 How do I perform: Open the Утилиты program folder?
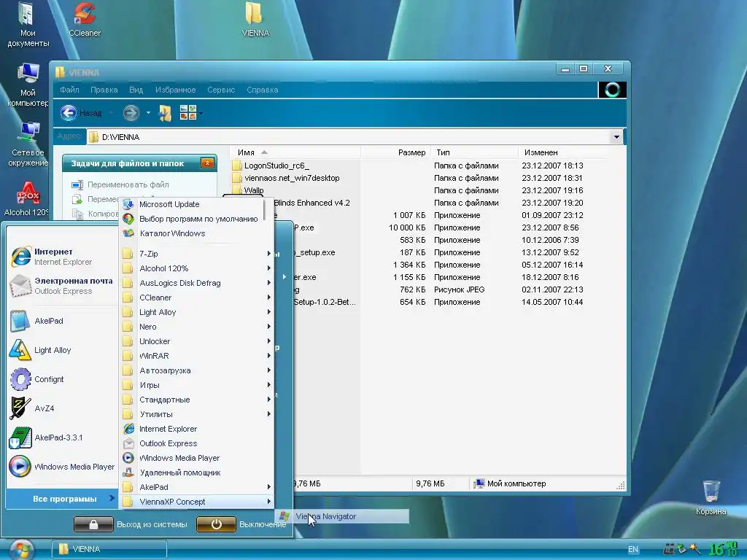click(x=197, y=414)
